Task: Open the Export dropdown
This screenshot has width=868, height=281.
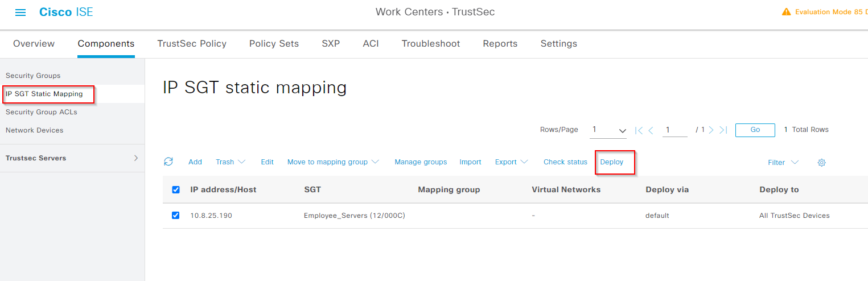Action: coord(511,162)
